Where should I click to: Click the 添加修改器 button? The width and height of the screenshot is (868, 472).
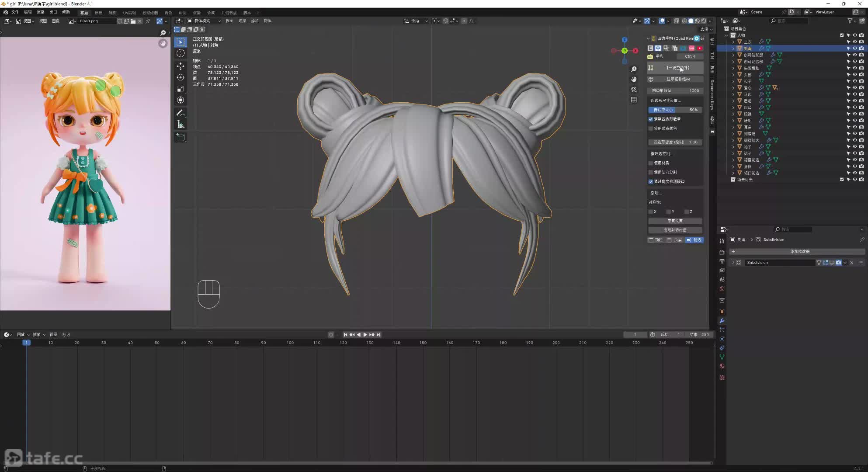click(799, 252)
